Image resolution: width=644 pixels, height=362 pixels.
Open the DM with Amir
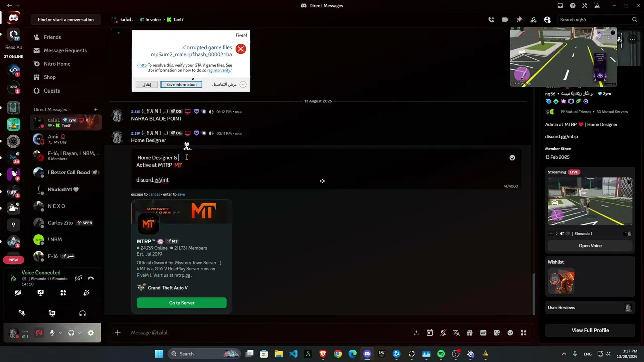tap(66, 139)
